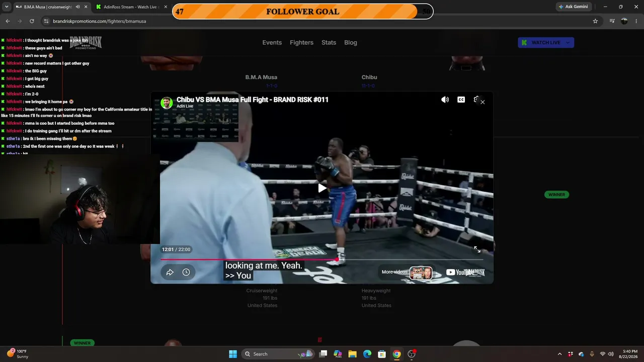Mute the embedded video's volume
Viewport: 644px width, 362px height.
[x=445, y=100]
